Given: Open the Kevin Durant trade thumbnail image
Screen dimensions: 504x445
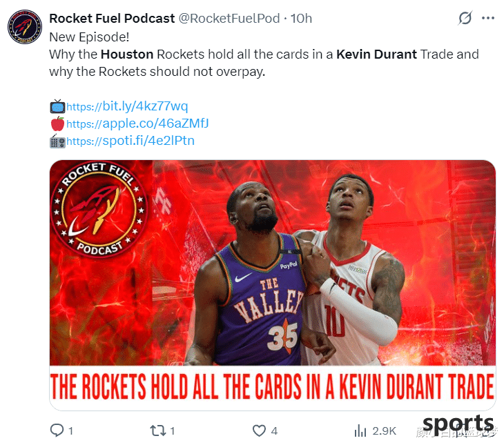Looking at the screenshot, I should [273, 285].
